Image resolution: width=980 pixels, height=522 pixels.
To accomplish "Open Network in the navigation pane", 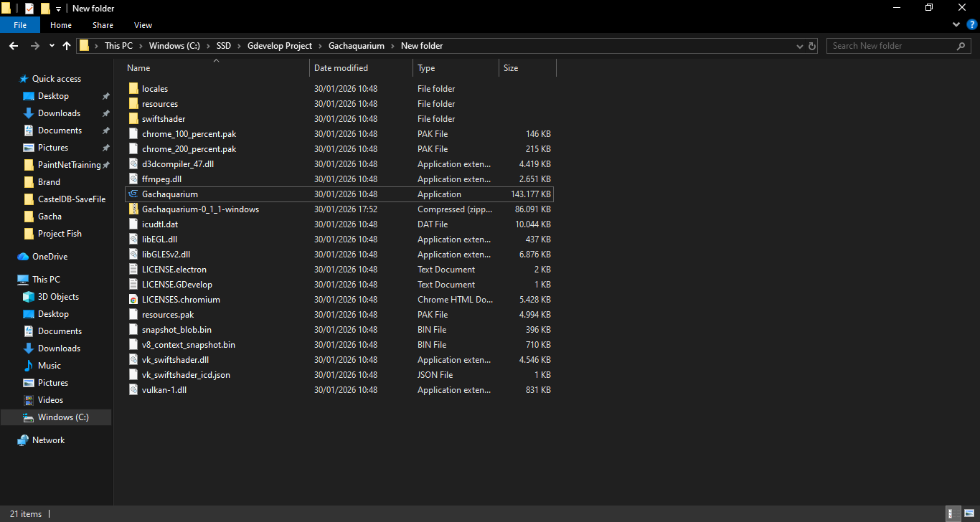I will click(x=48, y=440).
